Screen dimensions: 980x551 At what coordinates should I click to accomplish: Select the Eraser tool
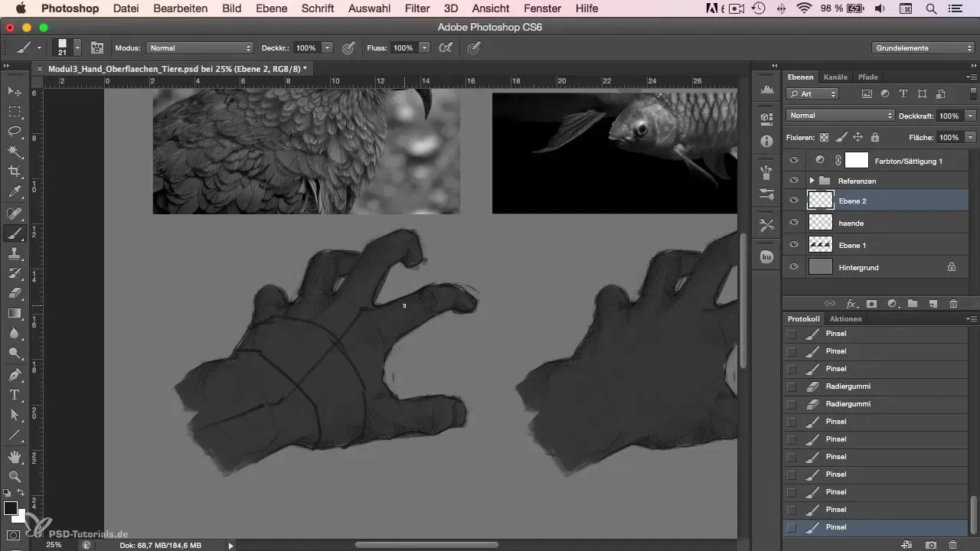coord(15,293)
